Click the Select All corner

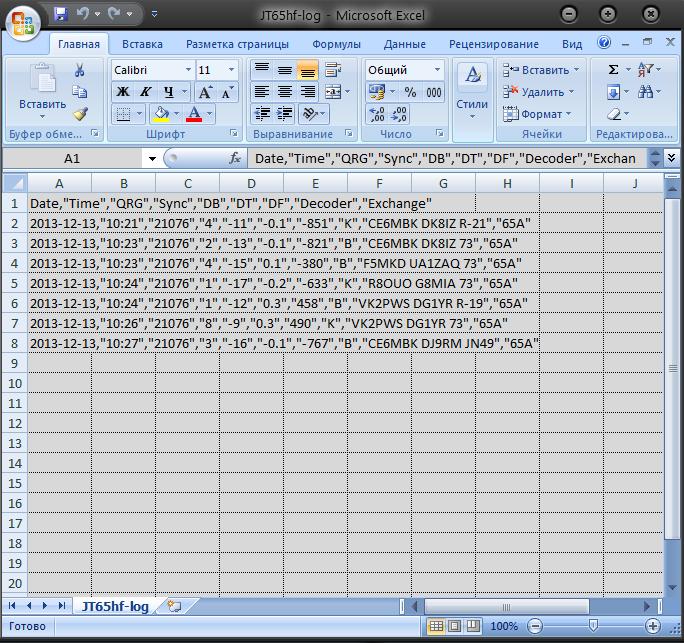pyautogui.click(x=15, y=183)
